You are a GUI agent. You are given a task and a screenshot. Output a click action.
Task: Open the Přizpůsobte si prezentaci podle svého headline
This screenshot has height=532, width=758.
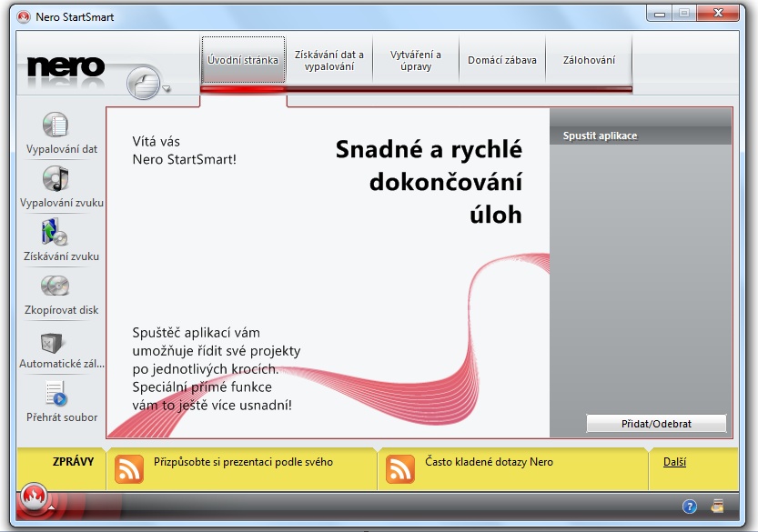[x=243, y=462]
